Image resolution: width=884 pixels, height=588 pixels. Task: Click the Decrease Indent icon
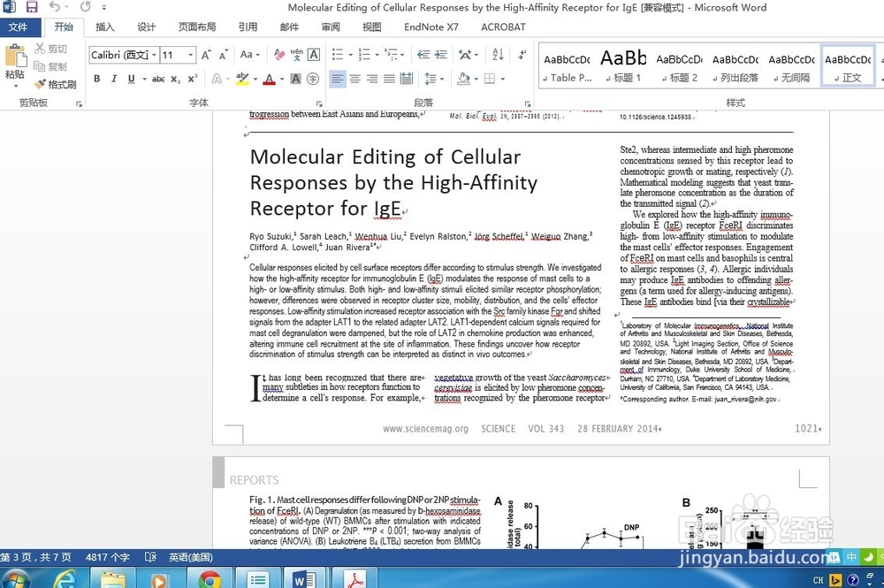click(x=423, y=55)
